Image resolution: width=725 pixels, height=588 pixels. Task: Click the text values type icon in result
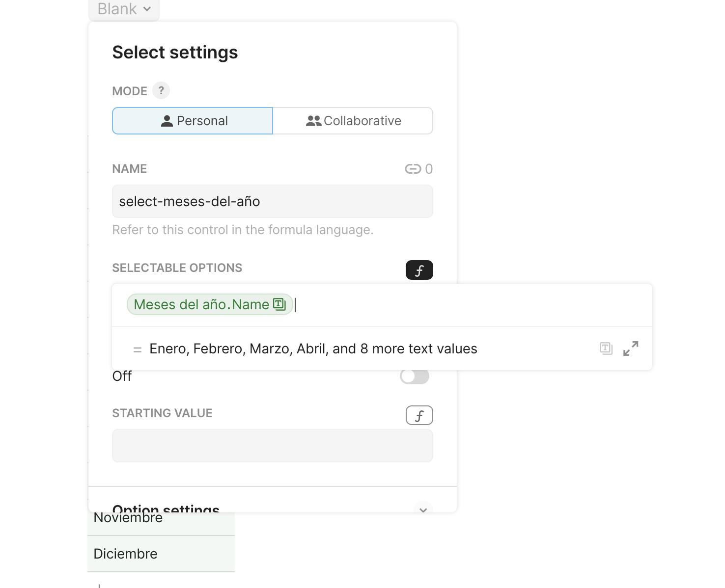(x=606, y=348)
